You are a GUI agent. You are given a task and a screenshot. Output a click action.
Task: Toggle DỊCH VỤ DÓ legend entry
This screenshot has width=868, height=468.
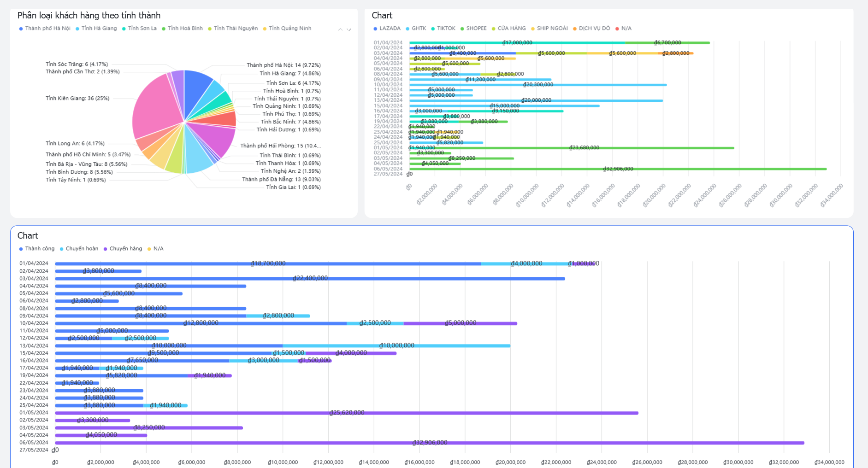pyautogui.click(x=591, y=29)
